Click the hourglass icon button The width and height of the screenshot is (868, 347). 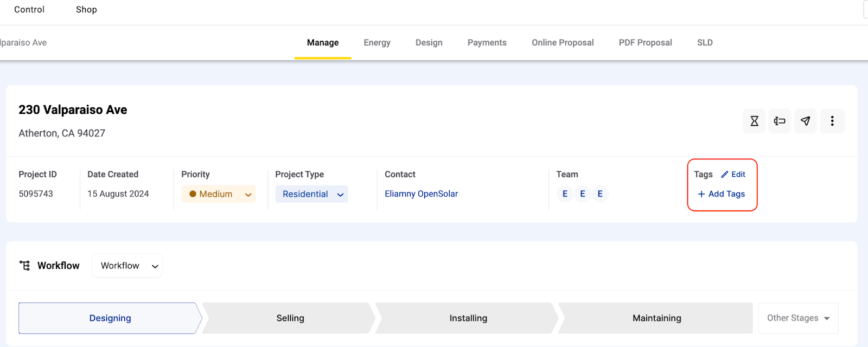click(754, 121)
